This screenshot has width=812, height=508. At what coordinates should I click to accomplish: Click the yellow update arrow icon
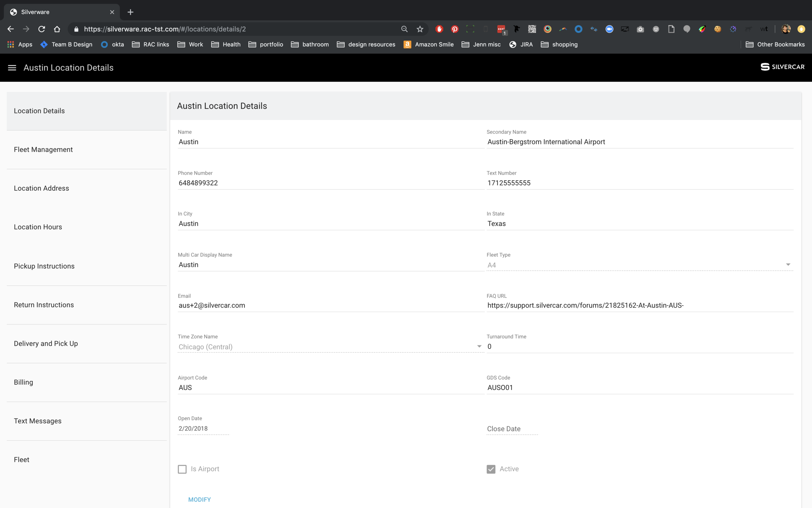[801, 29]
